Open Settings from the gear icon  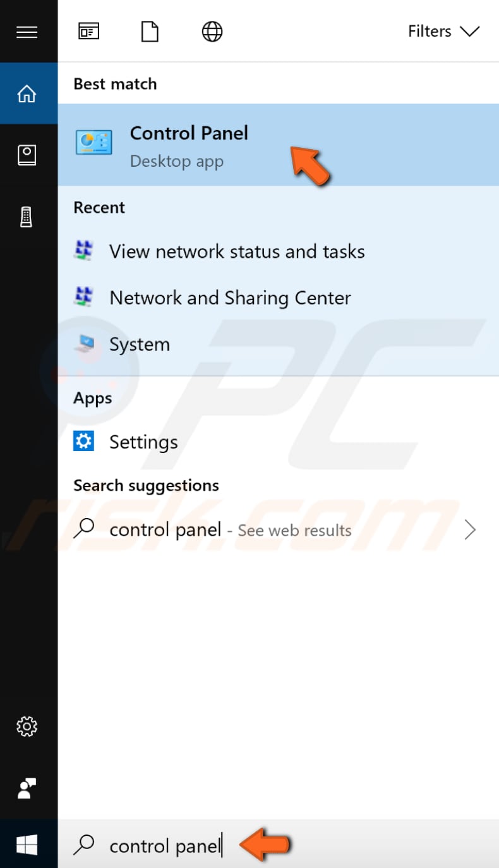coord(27,726)
